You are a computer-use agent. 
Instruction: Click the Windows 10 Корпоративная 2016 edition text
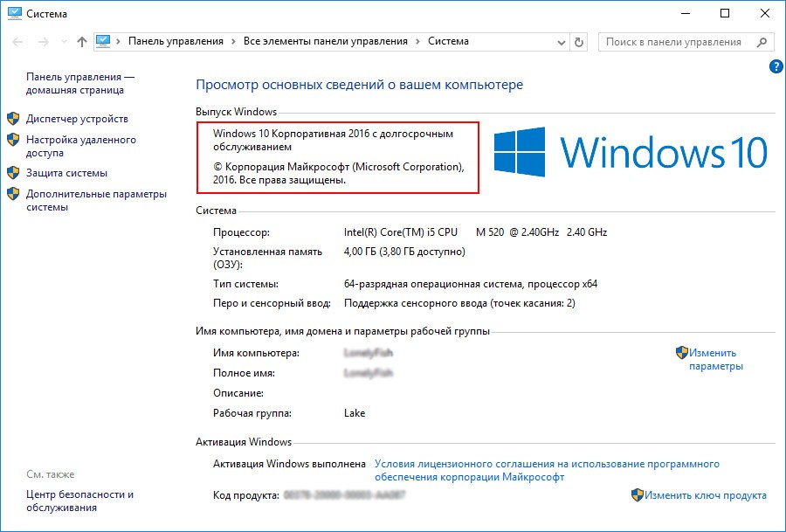(x=333, y=140)
